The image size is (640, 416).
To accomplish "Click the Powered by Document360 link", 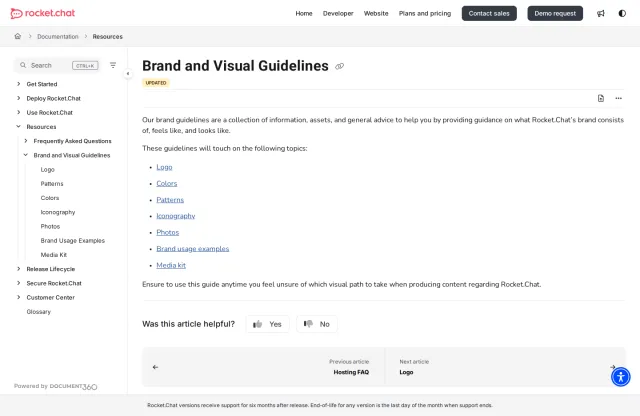I will (56, 386).
